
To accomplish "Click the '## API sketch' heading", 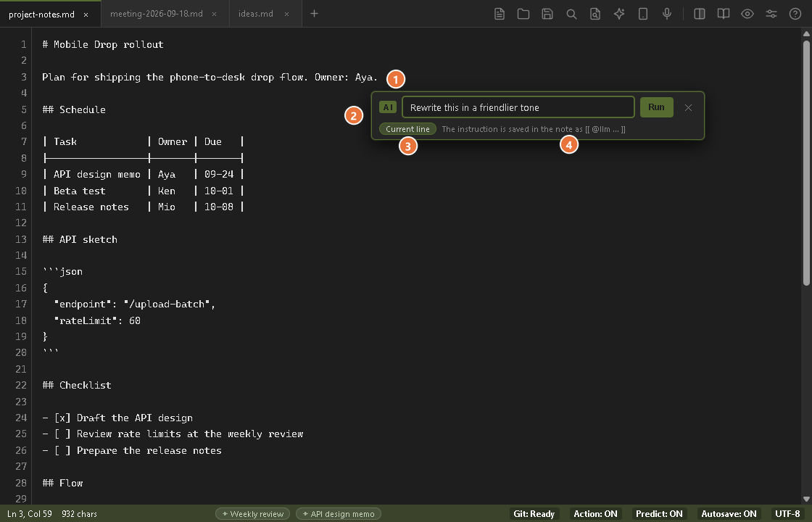I will [80, 239].
